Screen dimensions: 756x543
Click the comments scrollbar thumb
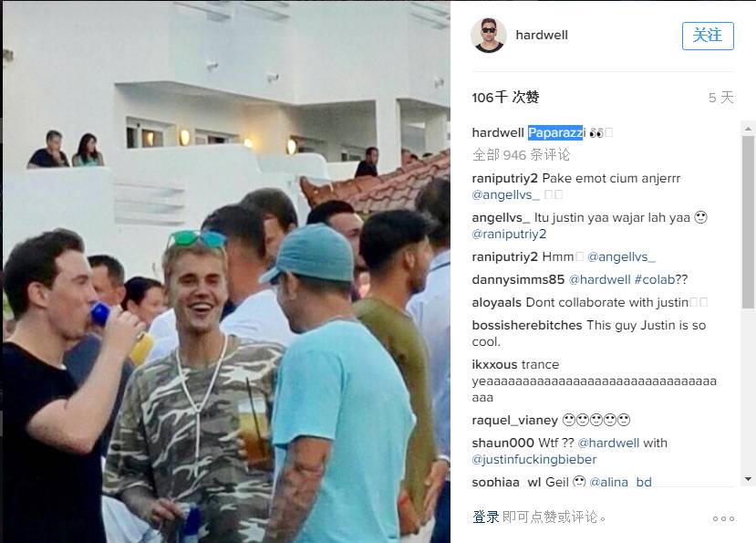pos(748,222)
